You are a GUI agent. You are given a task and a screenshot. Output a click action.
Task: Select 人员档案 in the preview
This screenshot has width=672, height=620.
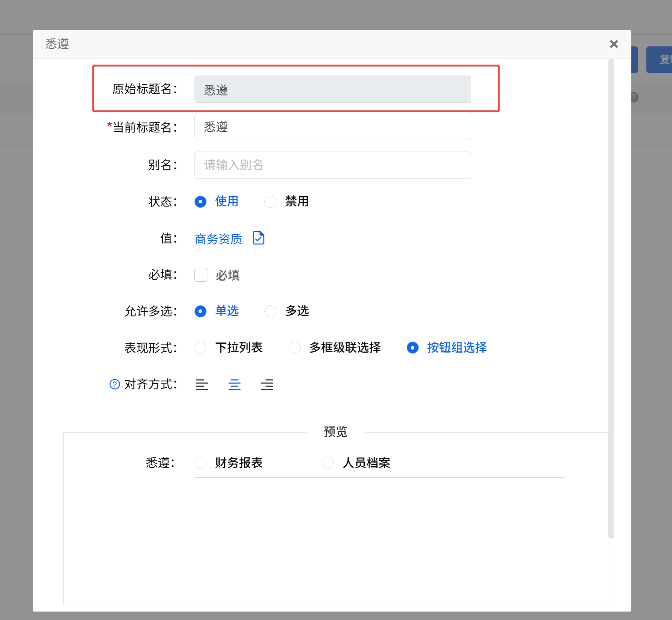click(x=328, y=463)
